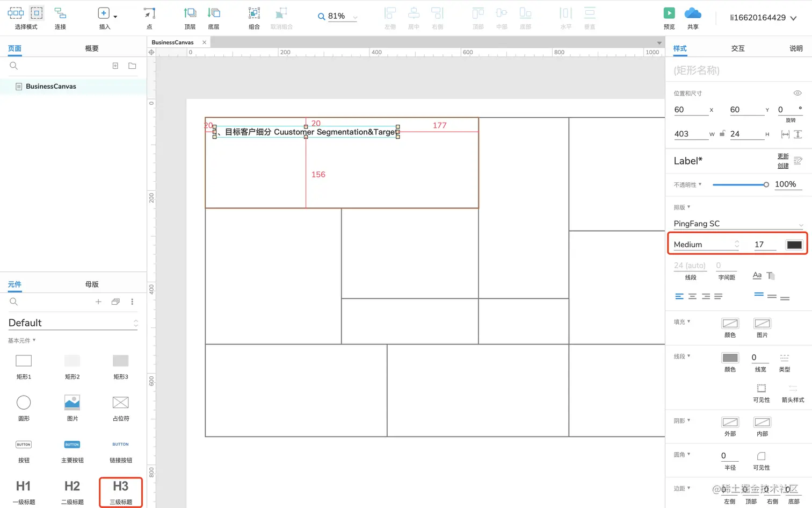Collapse the 填充 fill section

tap(682, 321)
